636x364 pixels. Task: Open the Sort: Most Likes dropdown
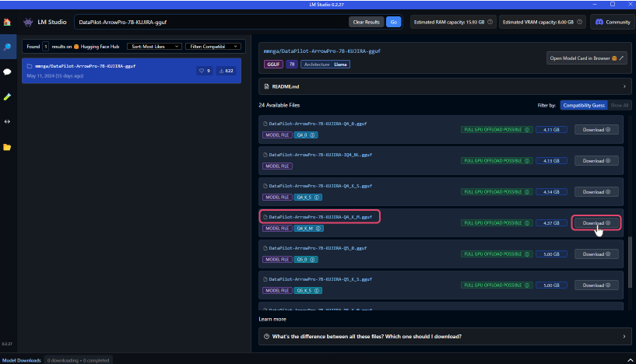click(156, 47)
